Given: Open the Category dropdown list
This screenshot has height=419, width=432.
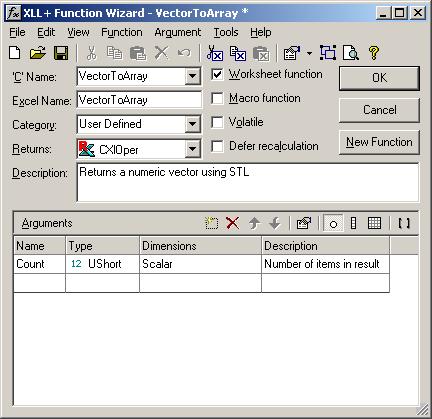Looking at the screenshot, I should 192,124.
